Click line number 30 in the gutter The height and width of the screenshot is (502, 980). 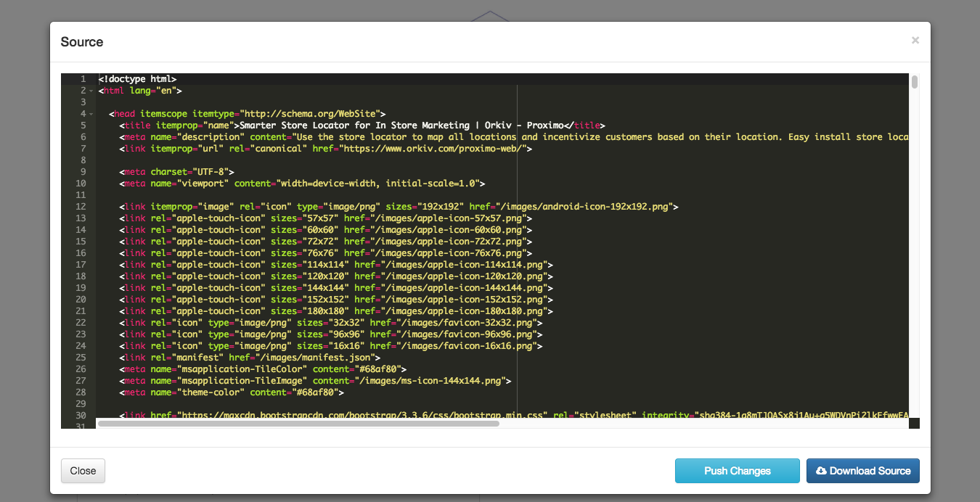tap(81, 416)
